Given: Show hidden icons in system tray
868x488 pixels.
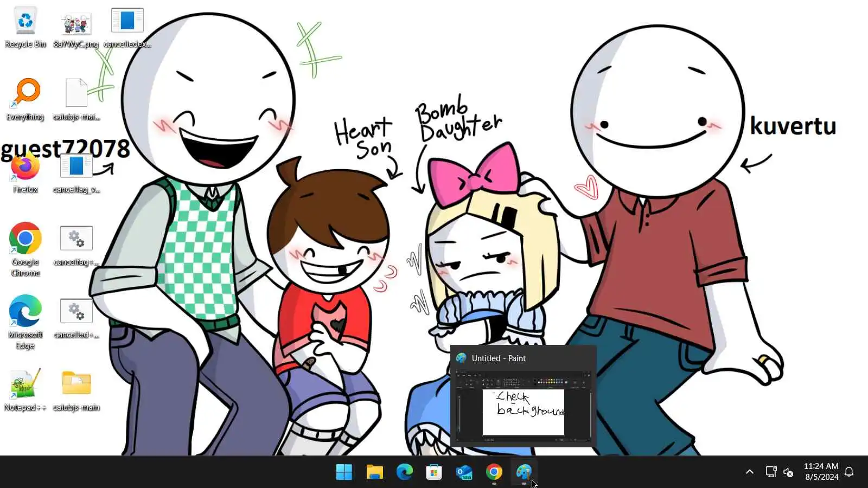Looking at the screenshot, I should 750,472.
